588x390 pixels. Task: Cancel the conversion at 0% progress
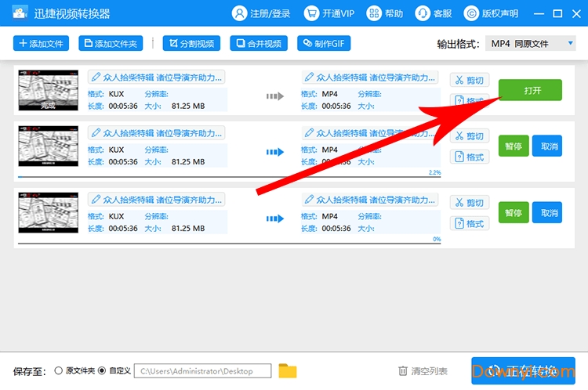coord(547,212)
